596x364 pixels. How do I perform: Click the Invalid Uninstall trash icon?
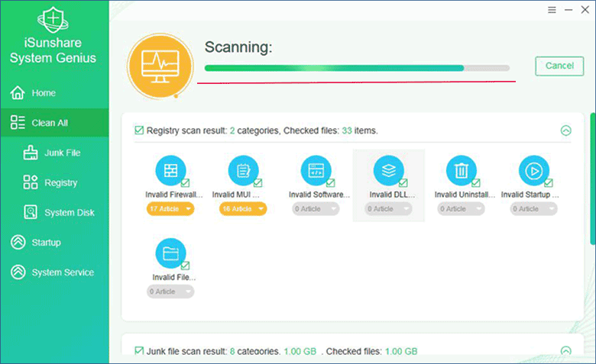(461, 169)
